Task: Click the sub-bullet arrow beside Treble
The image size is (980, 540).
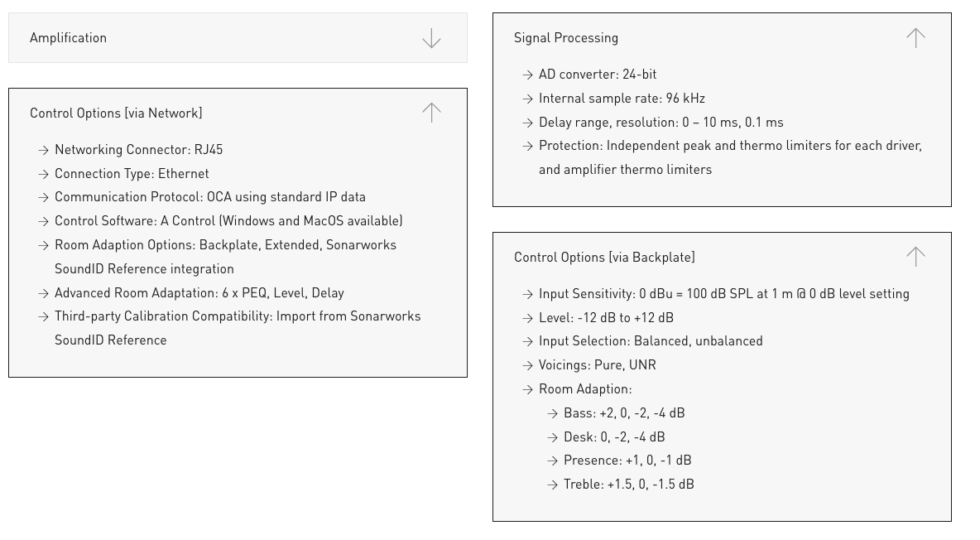Action: (553, 485)
